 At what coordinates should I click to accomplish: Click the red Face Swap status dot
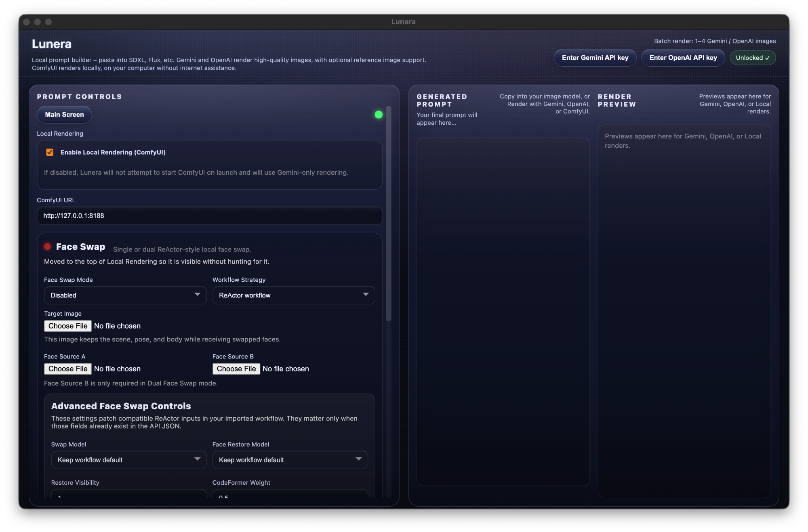47,247
